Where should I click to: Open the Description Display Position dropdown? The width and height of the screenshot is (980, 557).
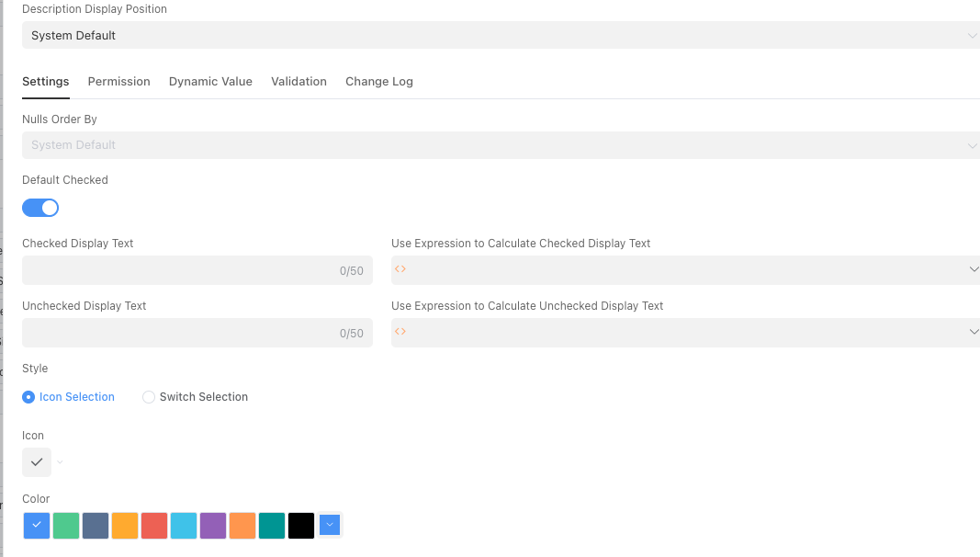[501, 36]
